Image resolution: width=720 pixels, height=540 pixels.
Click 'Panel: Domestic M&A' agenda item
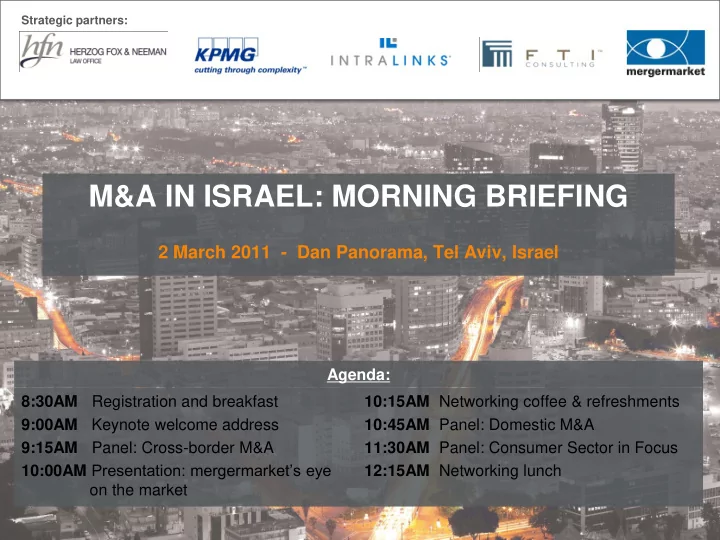pyautogui.click(x=517, y=424)
